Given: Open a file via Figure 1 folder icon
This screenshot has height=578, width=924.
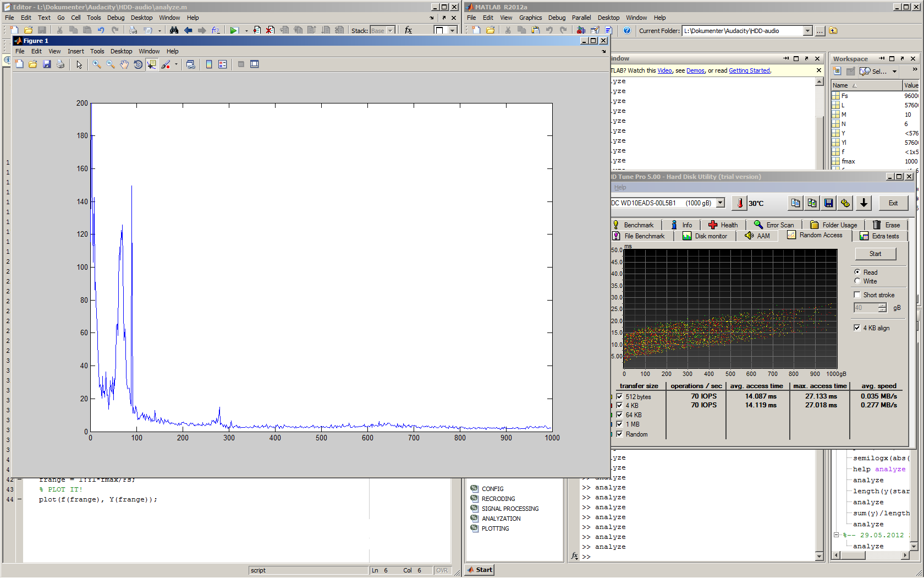Looking at the screenshot, I should coord(33,64).
